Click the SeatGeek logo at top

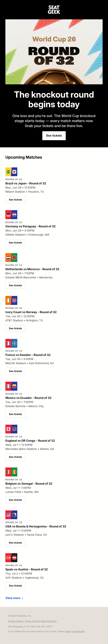pos(54,9)
